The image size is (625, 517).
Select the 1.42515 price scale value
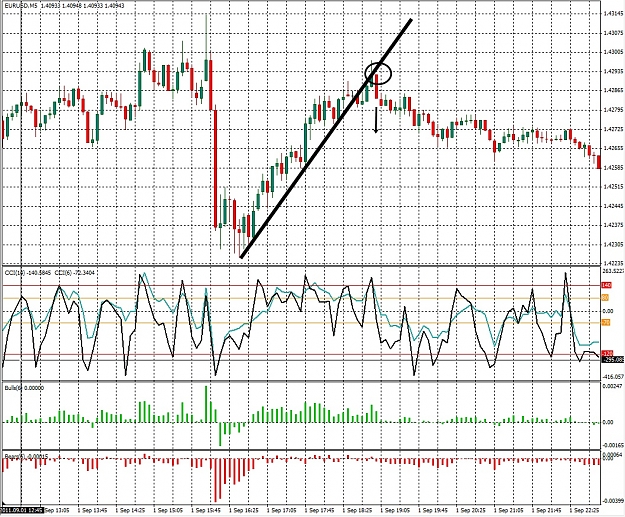[613, 187]
